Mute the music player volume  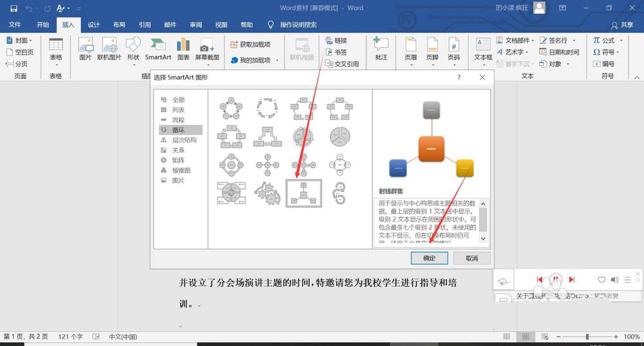click(x=614, y=280)
